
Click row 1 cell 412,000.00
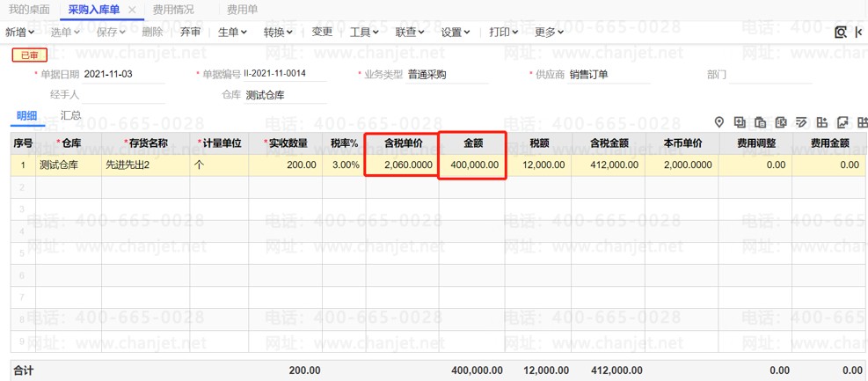coord(609,165)
